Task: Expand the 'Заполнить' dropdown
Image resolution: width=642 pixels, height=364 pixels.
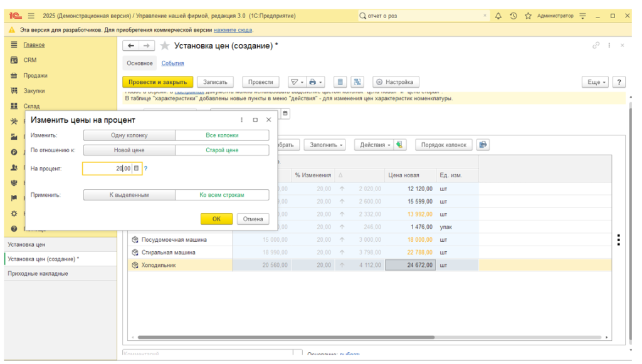Action: pyautogui.click(x=326, y=145)
